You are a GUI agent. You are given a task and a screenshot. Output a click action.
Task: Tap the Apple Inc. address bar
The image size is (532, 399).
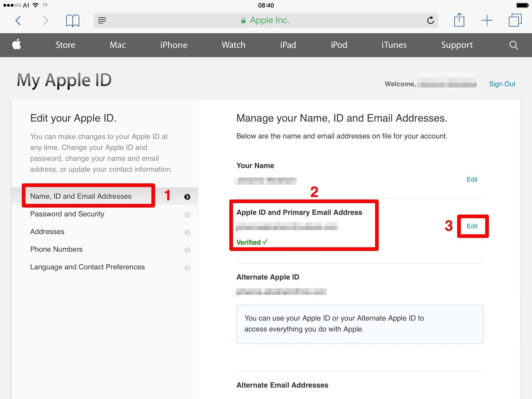click(x=266, y=20)
